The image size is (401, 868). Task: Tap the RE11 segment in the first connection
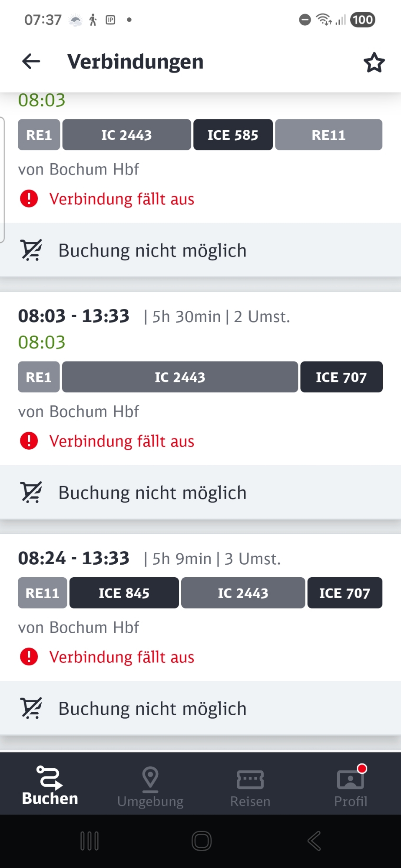(328, 135)
